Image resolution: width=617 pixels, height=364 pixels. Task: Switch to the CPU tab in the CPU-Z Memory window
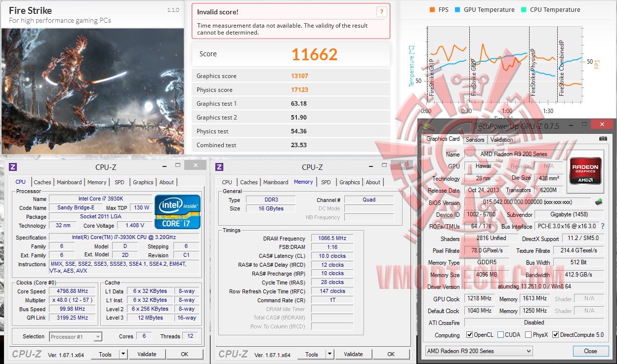[227, 182]
